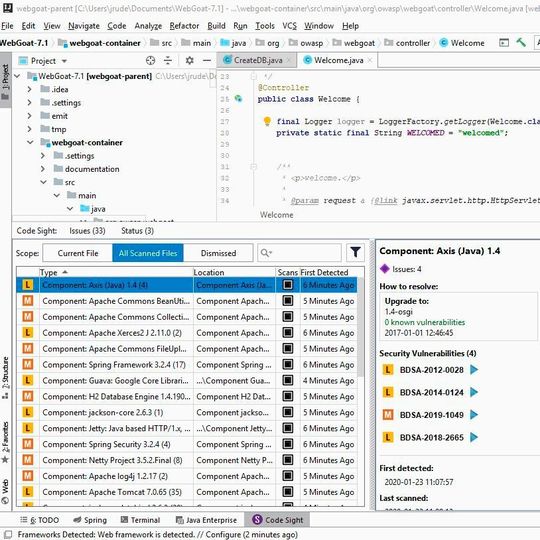Click scan status box for jackson-core row
This screenshot has width=540, height=540.
pyautogui.click(x=288, y=412)
